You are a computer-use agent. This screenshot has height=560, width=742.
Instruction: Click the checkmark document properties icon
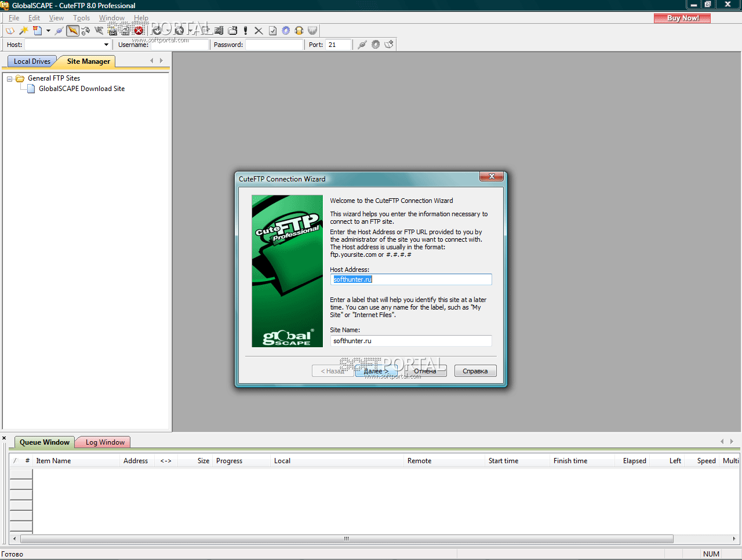272,31
